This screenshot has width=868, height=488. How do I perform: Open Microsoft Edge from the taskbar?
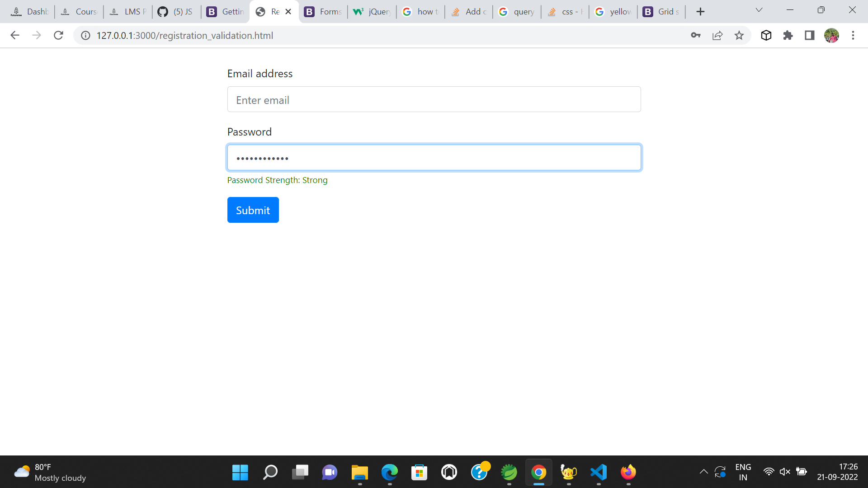389,472
